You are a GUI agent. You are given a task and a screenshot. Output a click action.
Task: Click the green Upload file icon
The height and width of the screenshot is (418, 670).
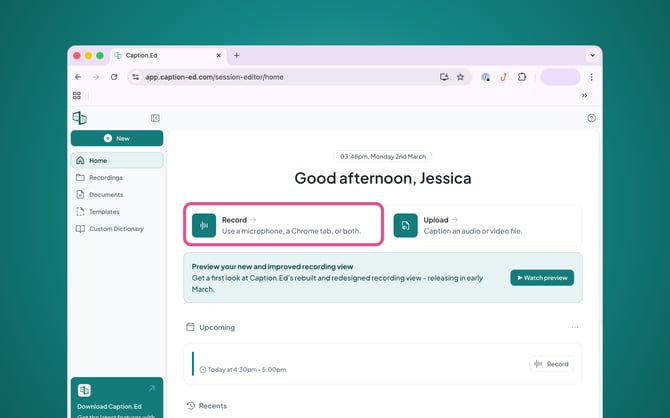(405, 225)
